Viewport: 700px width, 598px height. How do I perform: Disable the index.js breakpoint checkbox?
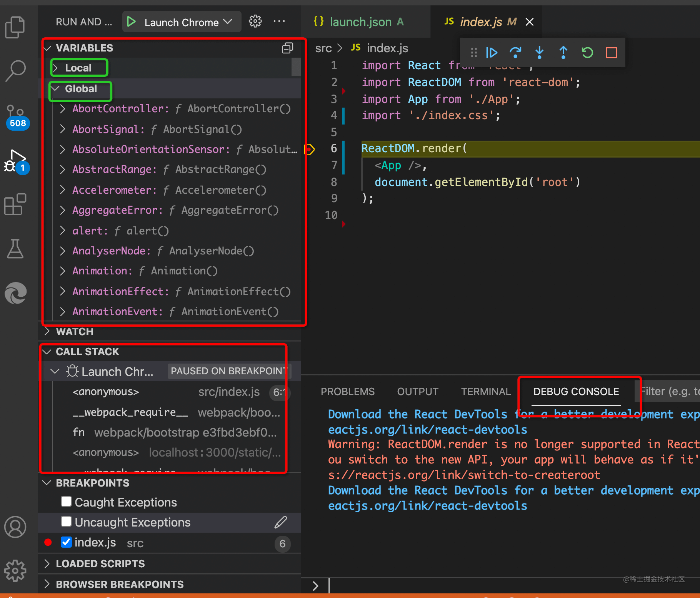click(x=66, y=542)
